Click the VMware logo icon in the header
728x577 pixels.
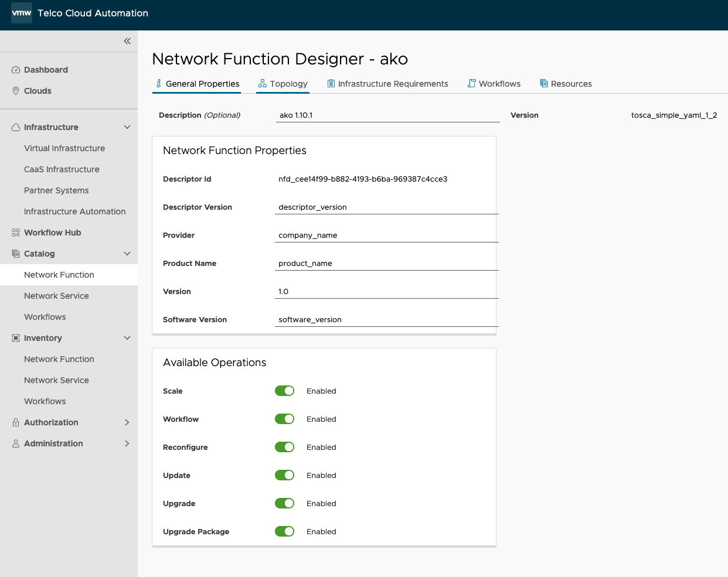pyautogui.click(x=21, y=12)
